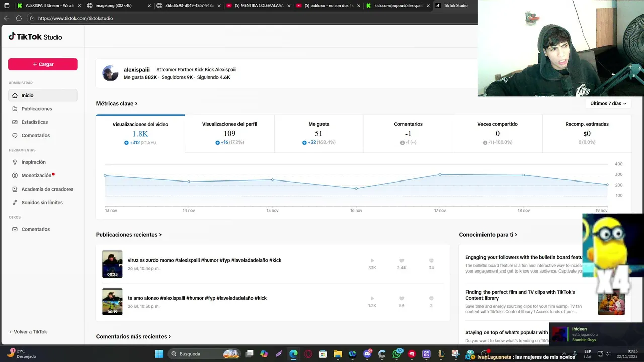Close the image.png tab
The width and height of the screenshot is (644, 362).
[149, 6]
